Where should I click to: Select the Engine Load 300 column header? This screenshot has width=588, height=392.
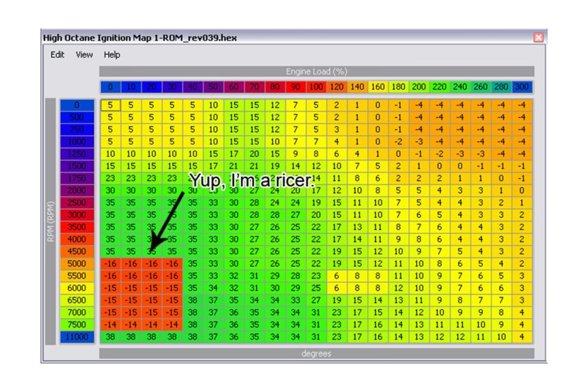pos(522,87)
